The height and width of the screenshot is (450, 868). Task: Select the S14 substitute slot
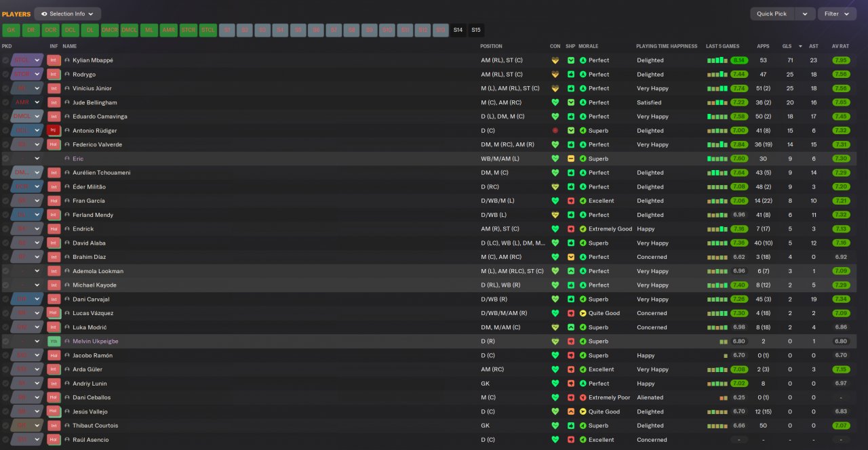click(458, 30)
